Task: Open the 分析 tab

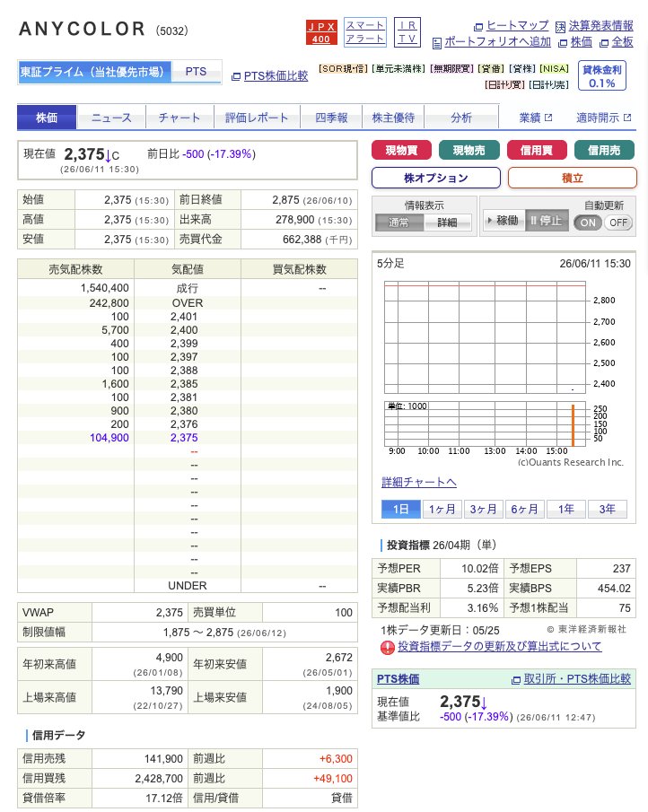Action: tap(461, 118)
